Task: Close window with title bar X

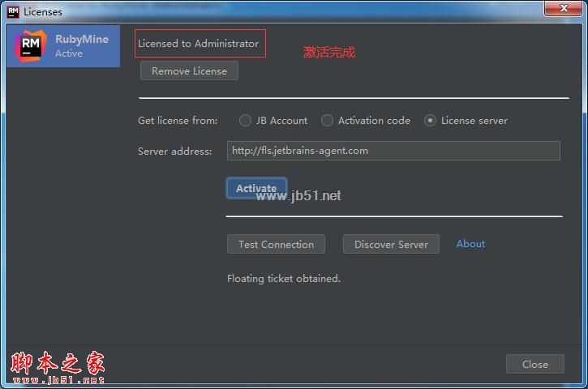Action: click(563, 8)
